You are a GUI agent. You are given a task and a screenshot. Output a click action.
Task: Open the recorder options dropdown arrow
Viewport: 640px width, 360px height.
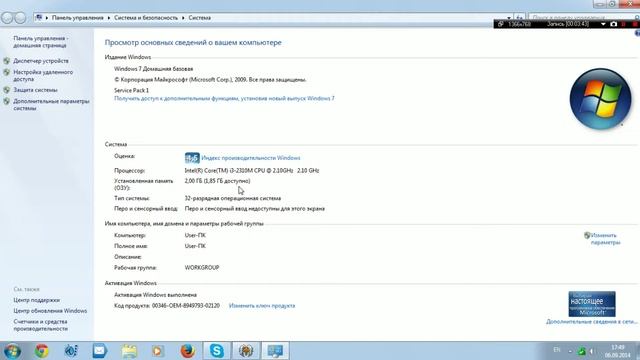point(603,24)
